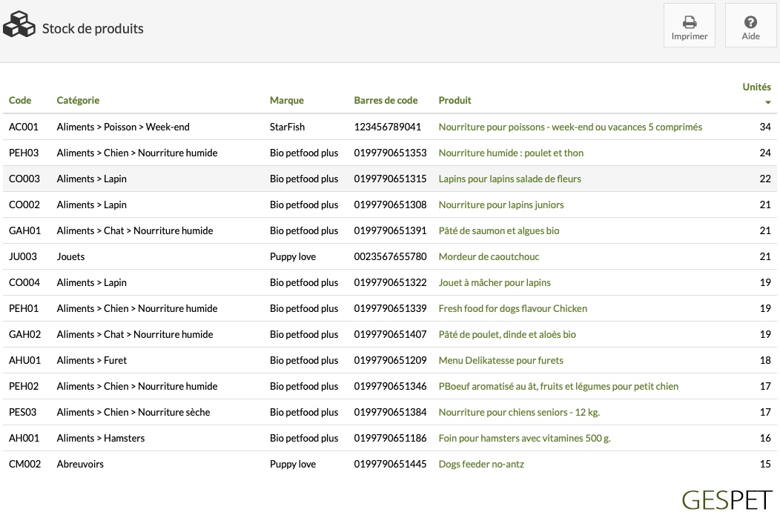Click units value 34

[x=765, y=127]
